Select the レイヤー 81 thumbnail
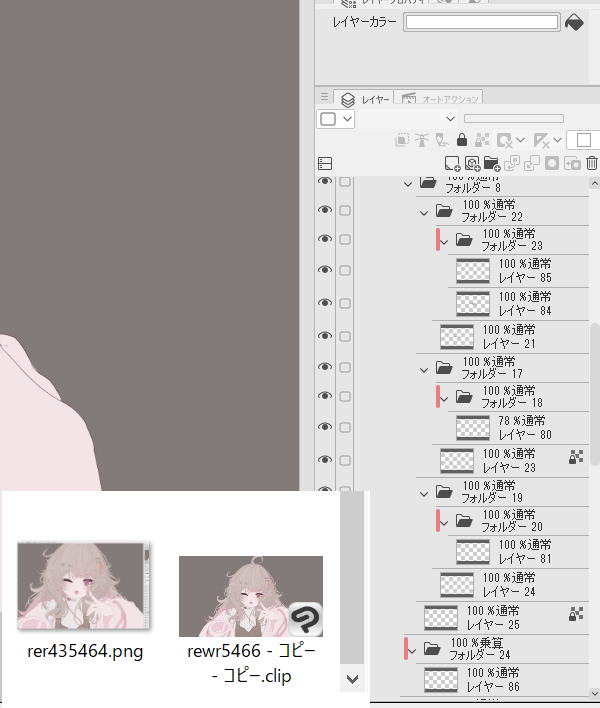The image size is (600, 708). (473, 552)
